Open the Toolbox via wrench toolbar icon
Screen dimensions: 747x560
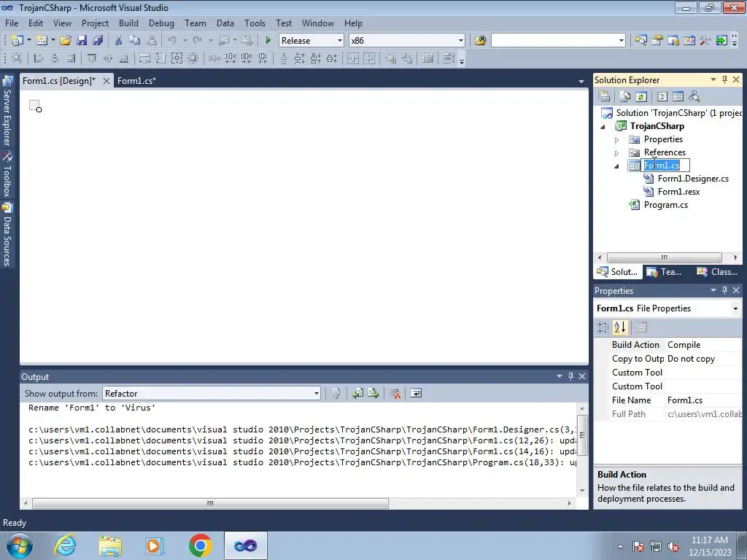[x=705, y=41]
